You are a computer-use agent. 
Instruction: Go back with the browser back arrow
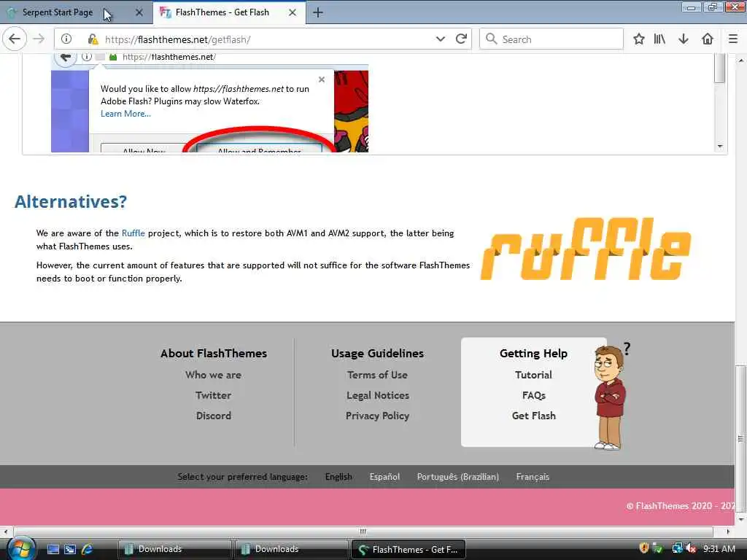coord(15,39)
